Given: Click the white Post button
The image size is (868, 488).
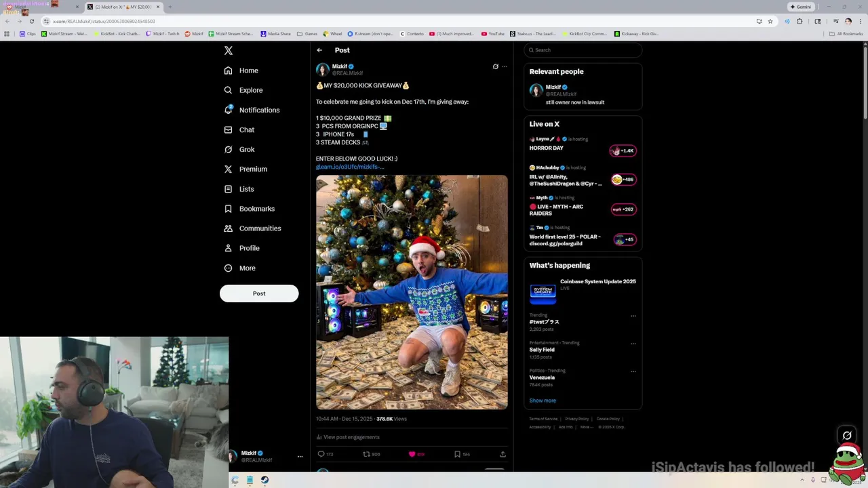Looking at the screenshot, I should [259, 293].
